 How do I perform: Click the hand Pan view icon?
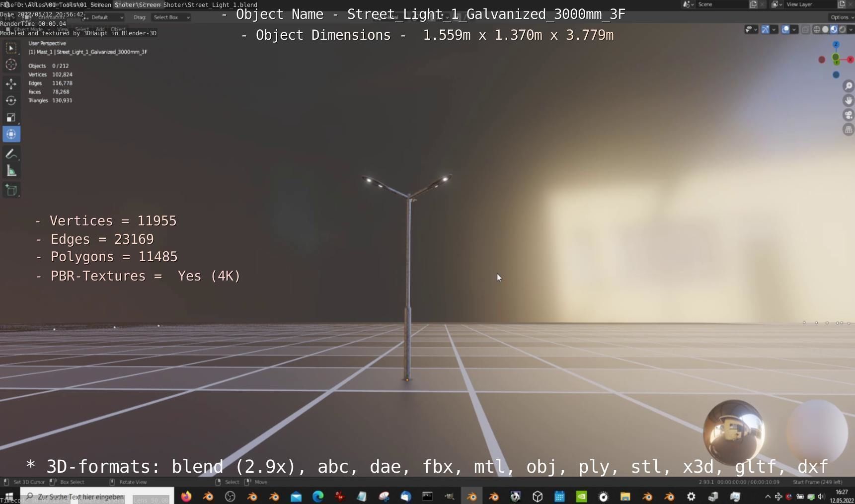(x=849, y=100)
